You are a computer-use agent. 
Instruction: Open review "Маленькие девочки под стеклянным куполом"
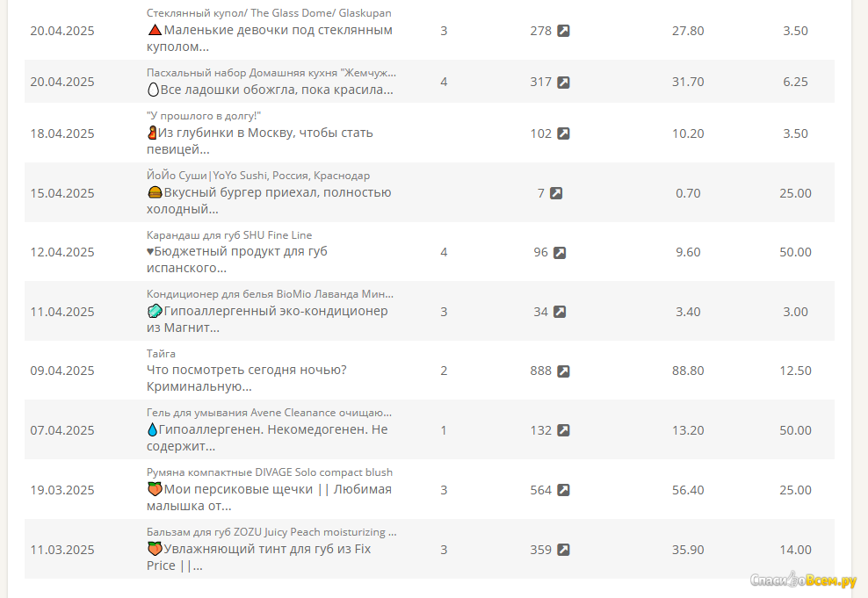click(x=270, y=38)
